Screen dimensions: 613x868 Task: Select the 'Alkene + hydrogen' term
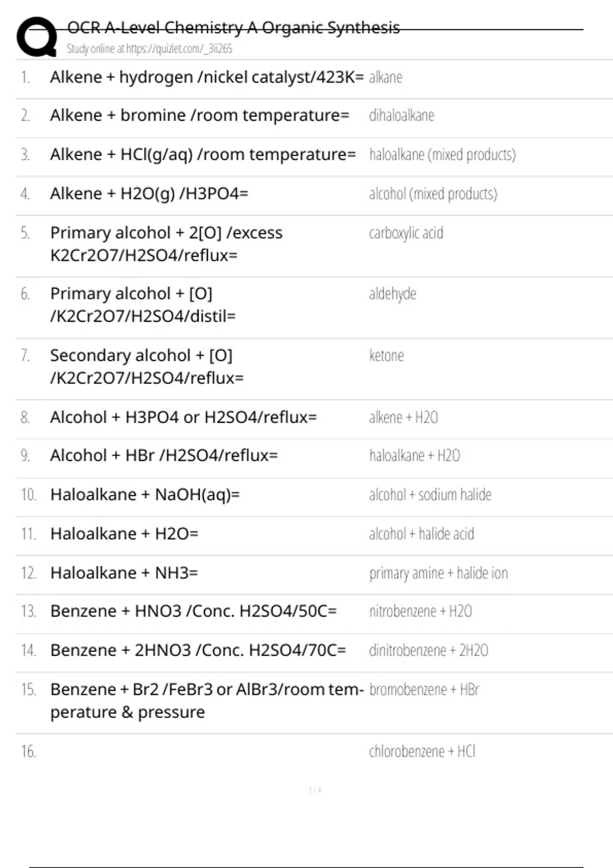207,77
